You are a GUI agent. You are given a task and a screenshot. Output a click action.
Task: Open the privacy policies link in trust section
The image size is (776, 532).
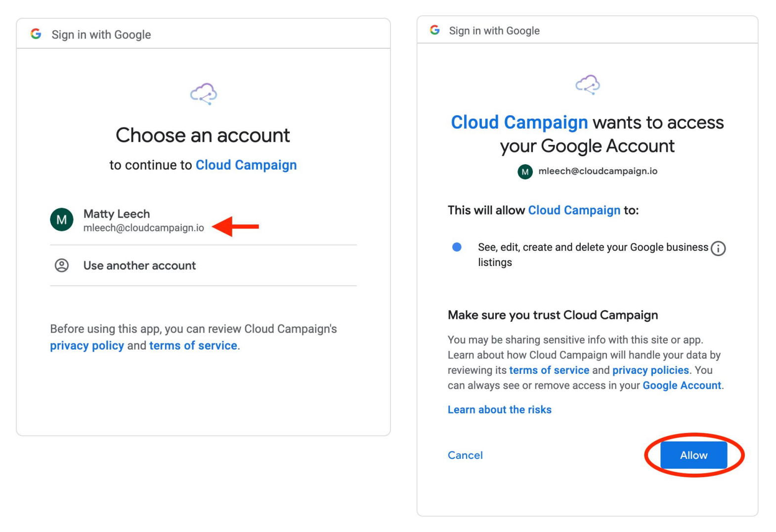[x=650, y=370]
